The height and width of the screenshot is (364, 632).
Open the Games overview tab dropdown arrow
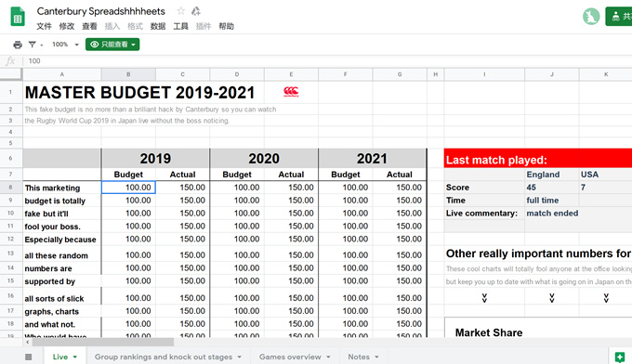tap(328, 357)
